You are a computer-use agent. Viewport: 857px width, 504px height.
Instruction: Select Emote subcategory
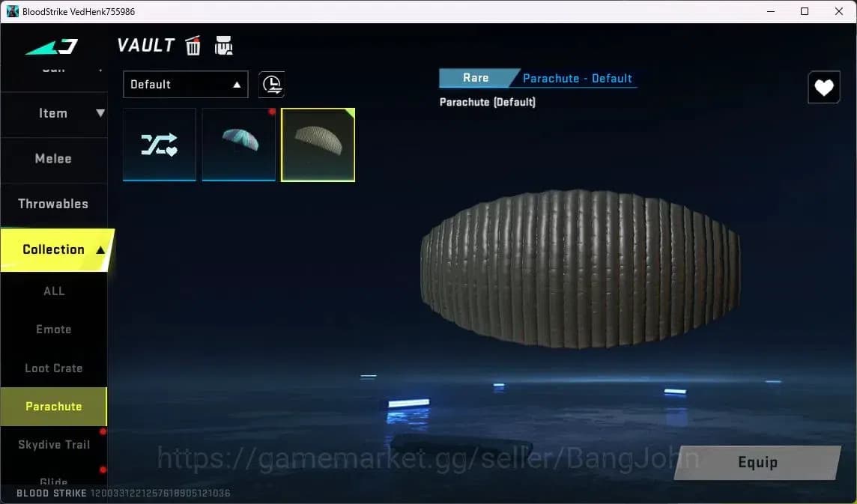click(x=54, y=330)
